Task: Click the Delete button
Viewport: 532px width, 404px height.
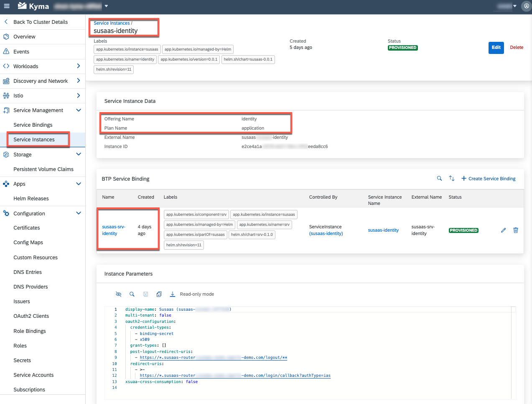Action: point(517,48)
